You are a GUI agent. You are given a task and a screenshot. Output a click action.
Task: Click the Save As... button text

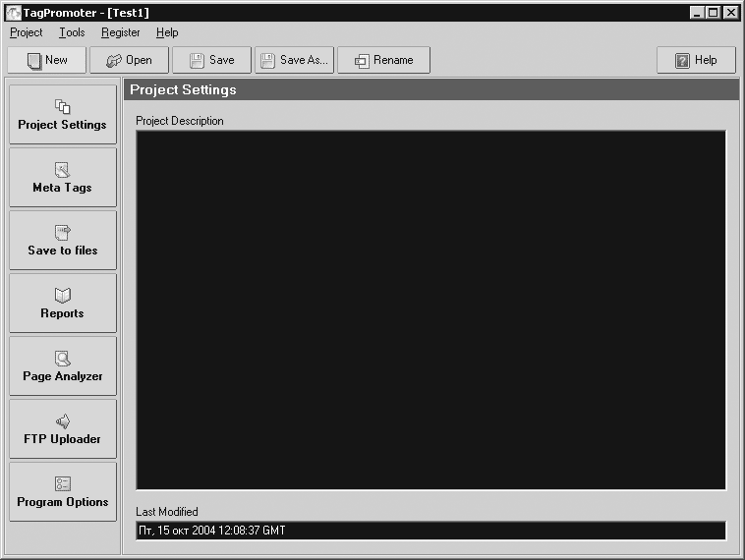(x=304, y=60)
